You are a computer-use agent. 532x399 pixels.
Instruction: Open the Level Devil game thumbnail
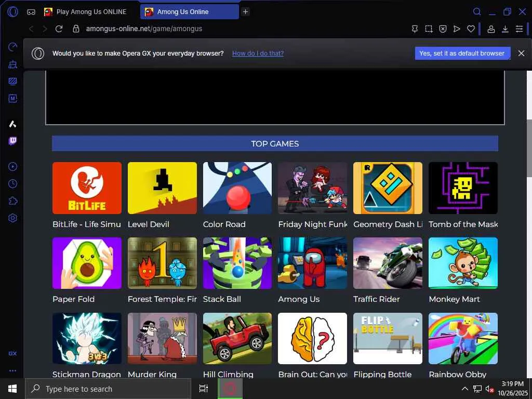pyautogui.click(x=162, y=188)
